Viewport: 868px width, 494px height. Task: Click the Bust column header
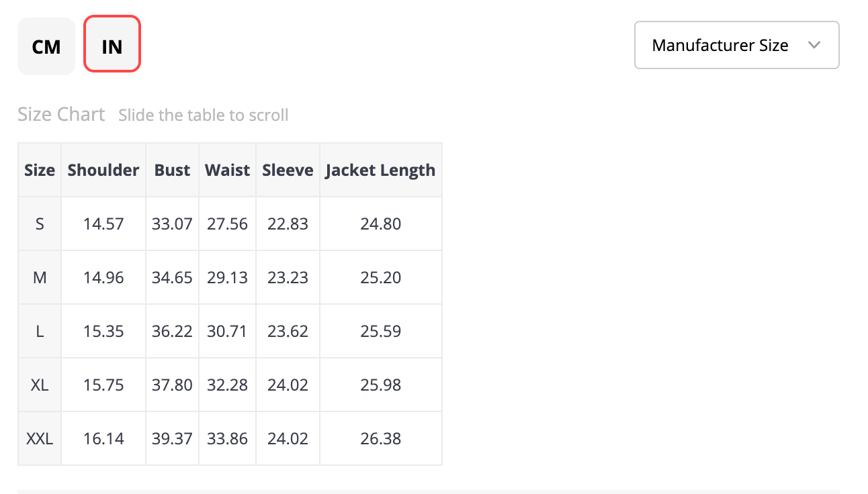[x=172, y=170]
